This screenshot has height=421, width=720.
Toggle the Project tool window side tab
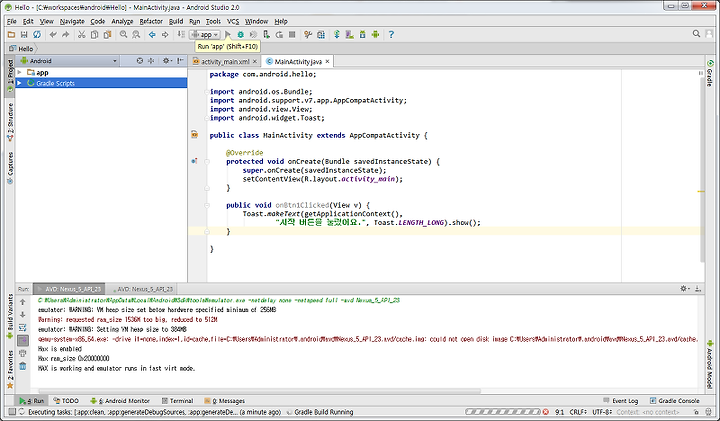[x=10, y=76]
